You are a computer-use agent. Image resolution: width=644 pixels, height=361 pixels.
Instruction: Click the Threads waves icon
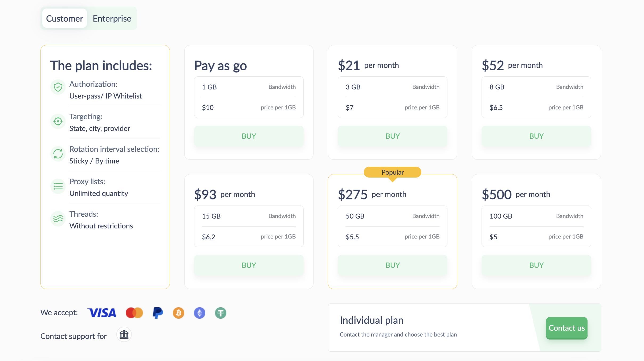58,219
